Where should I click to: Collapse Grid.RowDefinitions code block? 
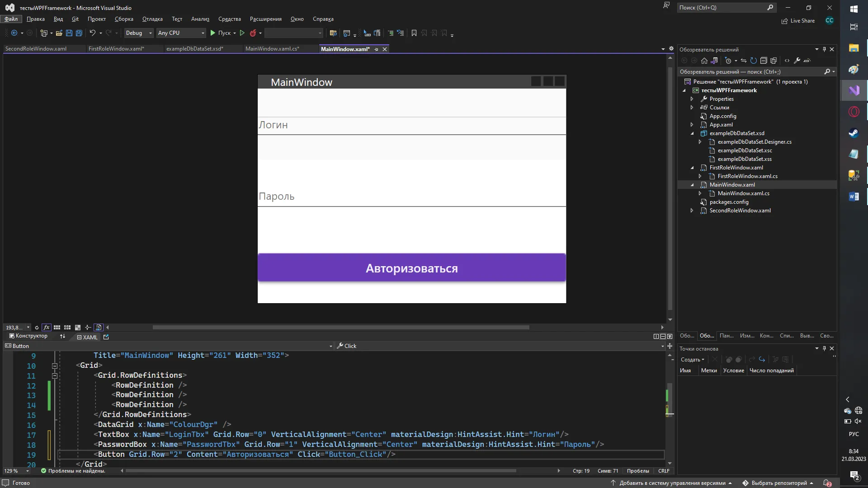55,376
